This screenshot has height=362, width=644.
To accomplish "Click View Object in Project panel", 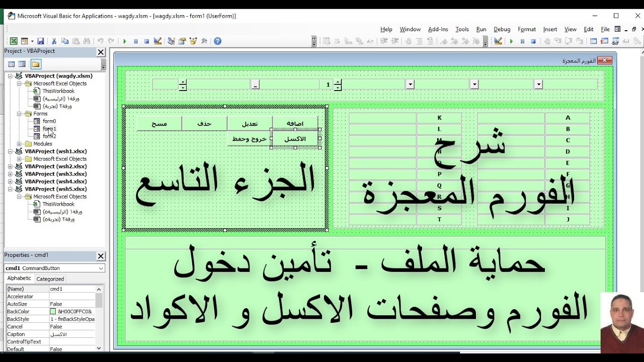I will tap(22, 64).
